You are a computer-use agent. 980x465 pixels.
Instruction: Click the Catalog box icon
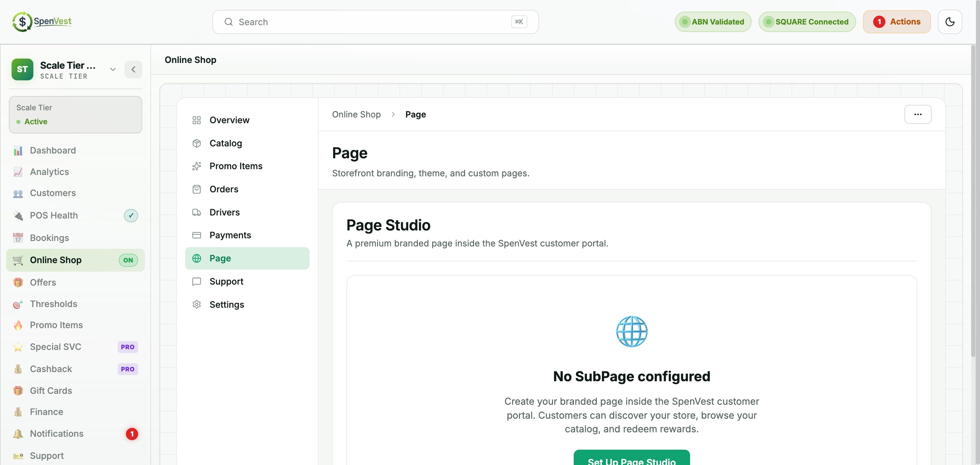pos(197,143)
